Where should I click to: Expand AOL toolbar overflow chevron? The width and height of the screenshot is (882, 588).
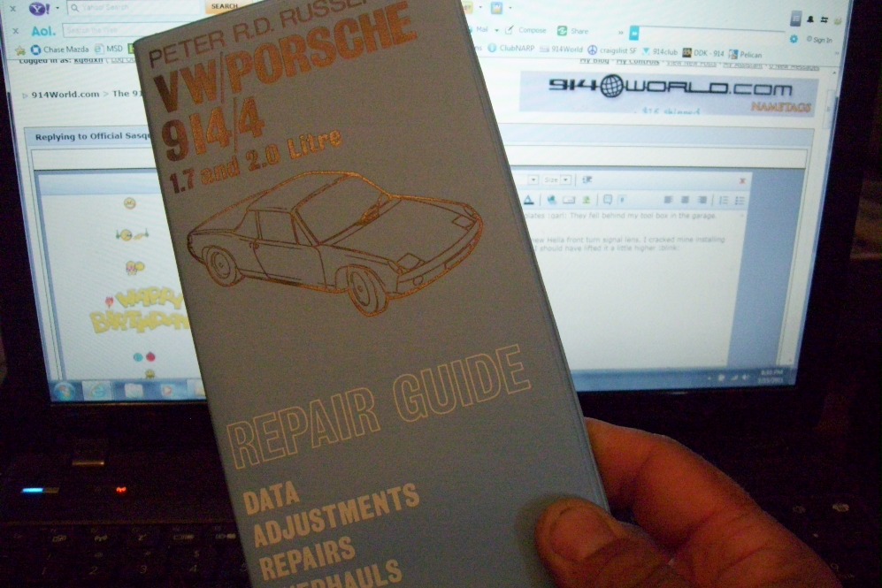(620, 33)
